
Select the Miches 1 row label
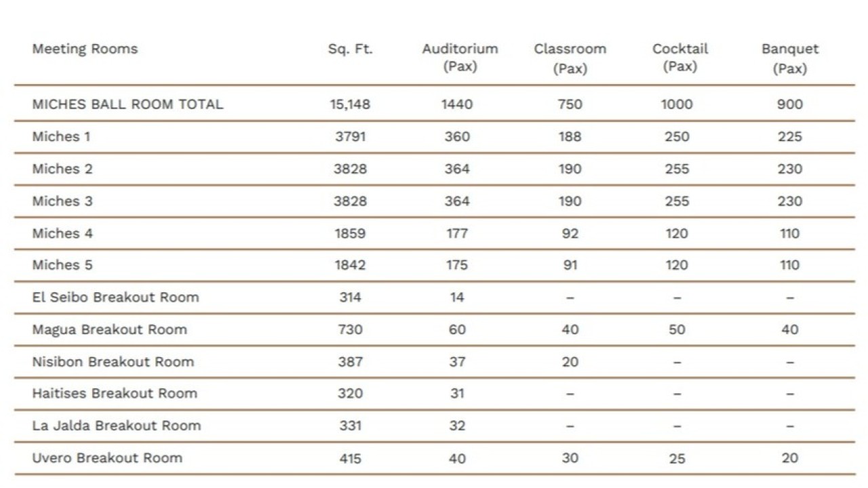(61, 136)
